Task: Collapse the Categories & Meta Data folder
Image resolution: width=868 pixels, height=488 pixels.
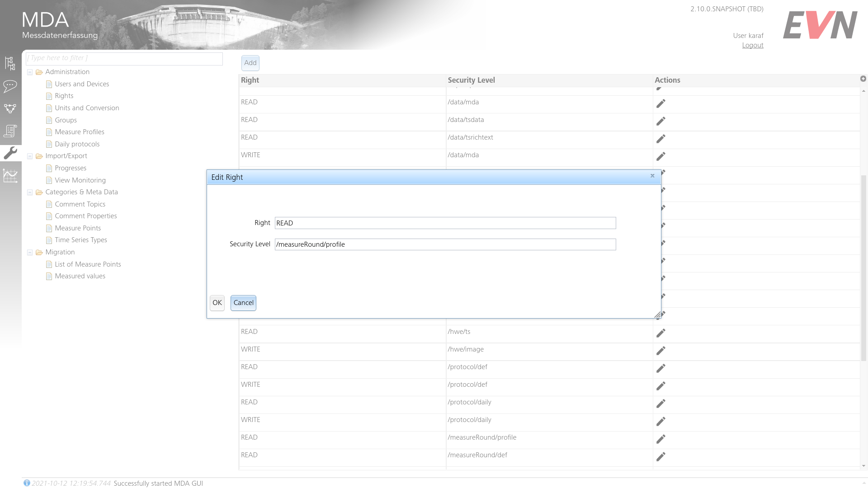Action: [30, 192]
